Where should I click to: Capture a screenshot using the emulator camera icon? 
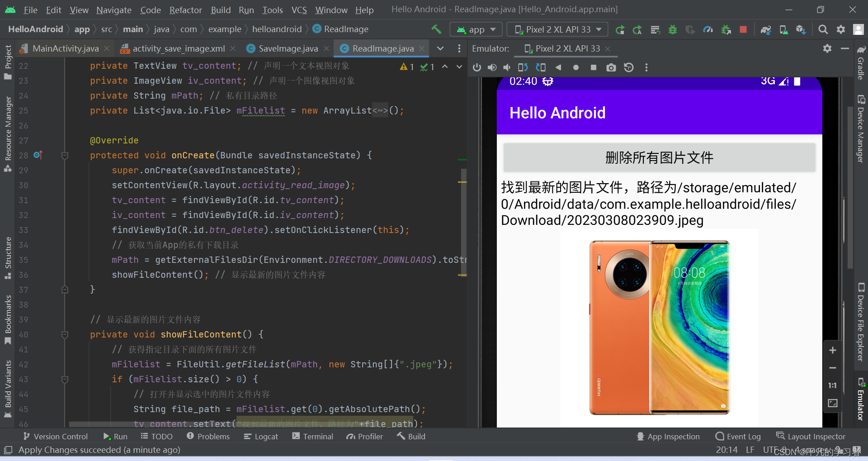click(x=611, y=67)
